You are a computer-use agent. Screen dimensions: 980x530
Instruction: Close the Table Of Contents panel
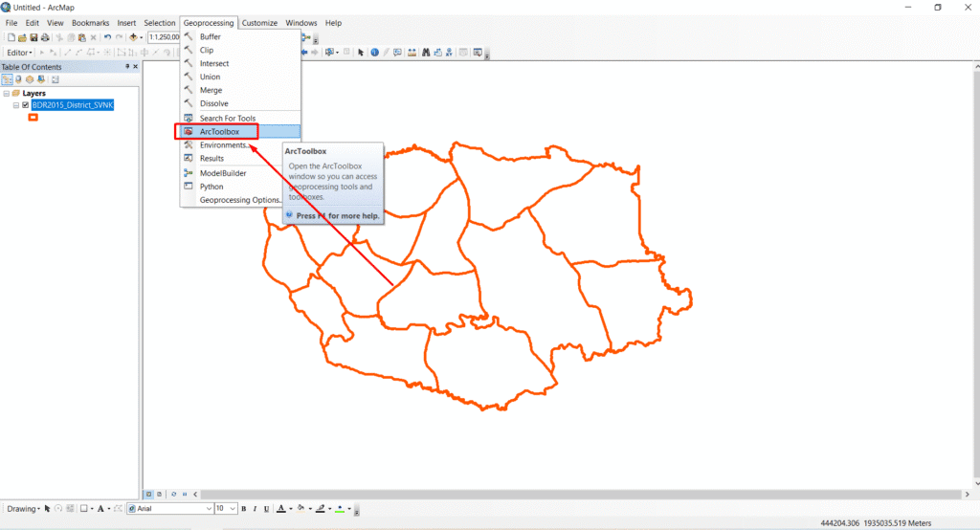tap(135, 66)
